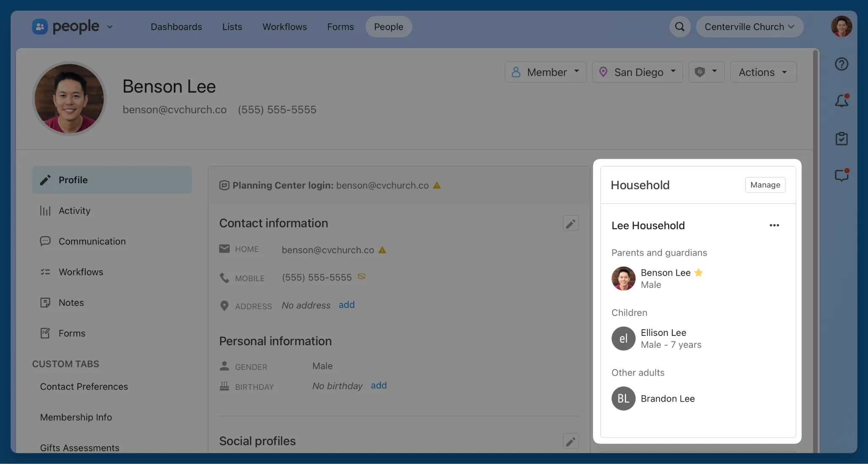The width and height of the screenshot is (868, 464).
Task: Click the Manage household button
Action: [765, 185]
